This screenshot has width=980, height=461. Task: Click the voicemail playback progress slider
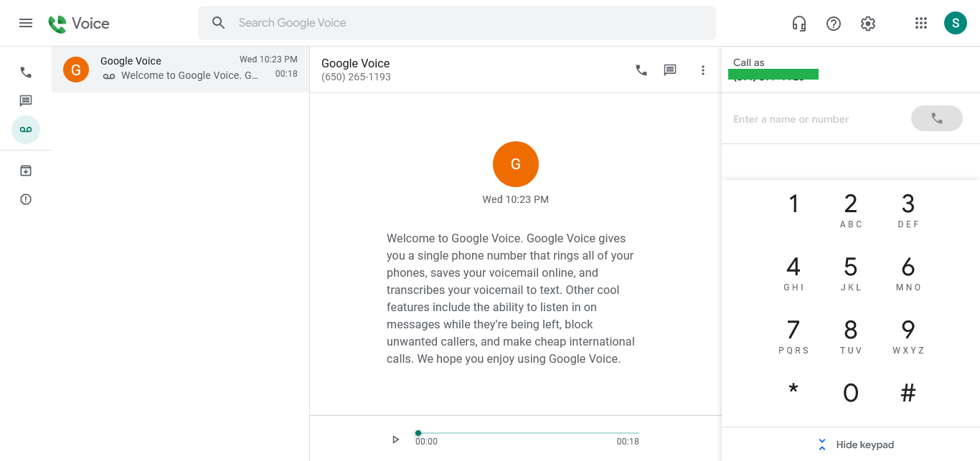(527, 433)
